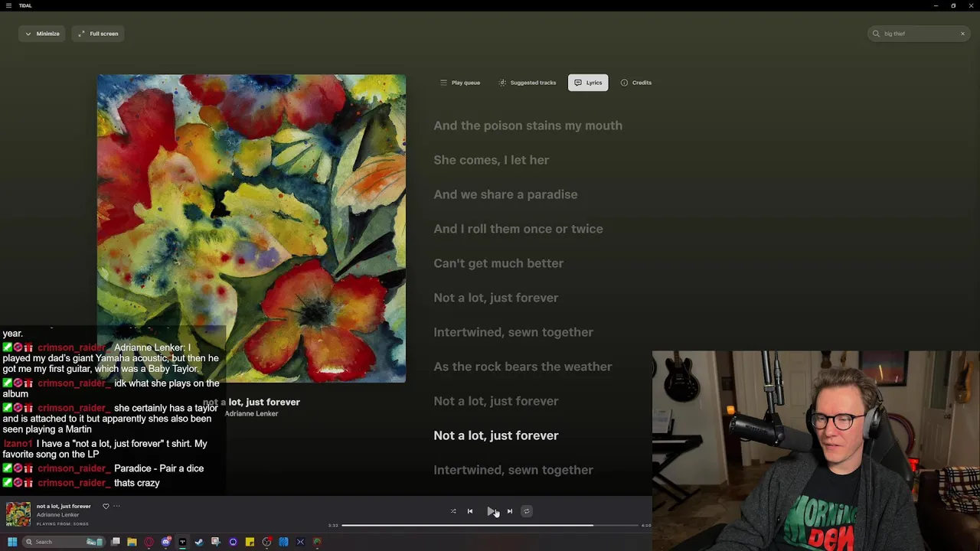Click song title in the player bar
This screenshot has width=980, height=551.
tap(64, 506)
